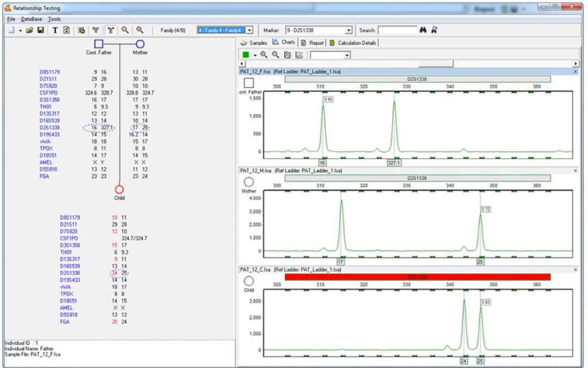Click the Child circle icon in chart panel
The height and width of the screenshot is (368, 588).
tap(249, 281)
